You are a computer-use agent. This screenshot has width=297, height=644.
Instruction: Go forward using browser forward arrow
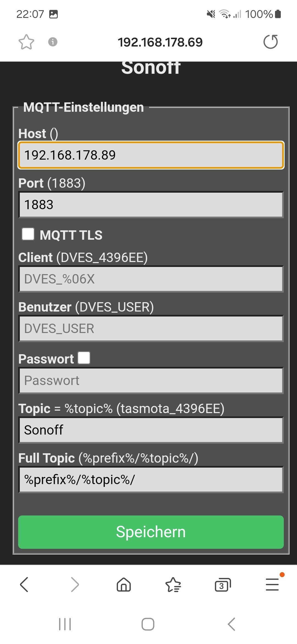pos(75,585)
